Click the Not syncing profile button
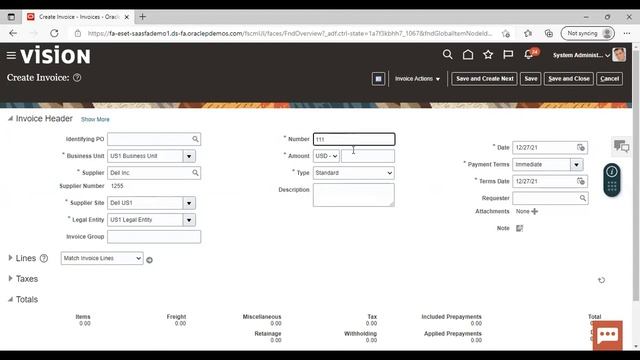The width and height of the screenshot is (640, 360). (x=587, y=33)
